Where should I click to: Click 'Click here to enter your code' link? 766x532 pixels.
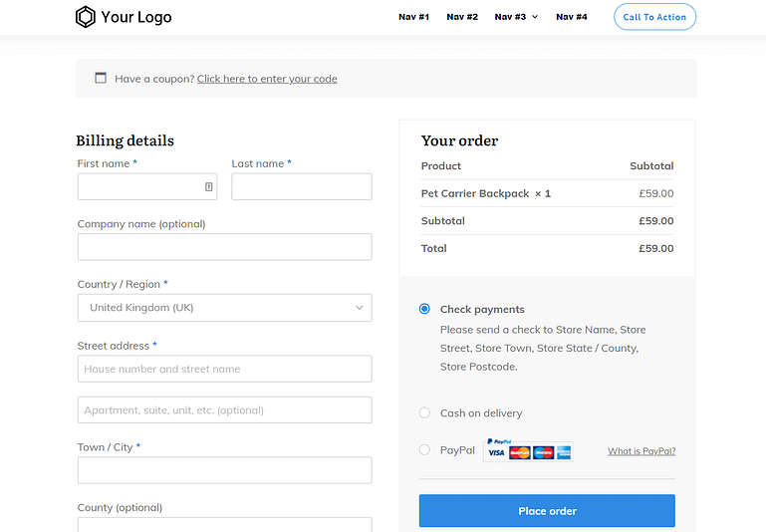pyautogui.click(x=267, y=79)
